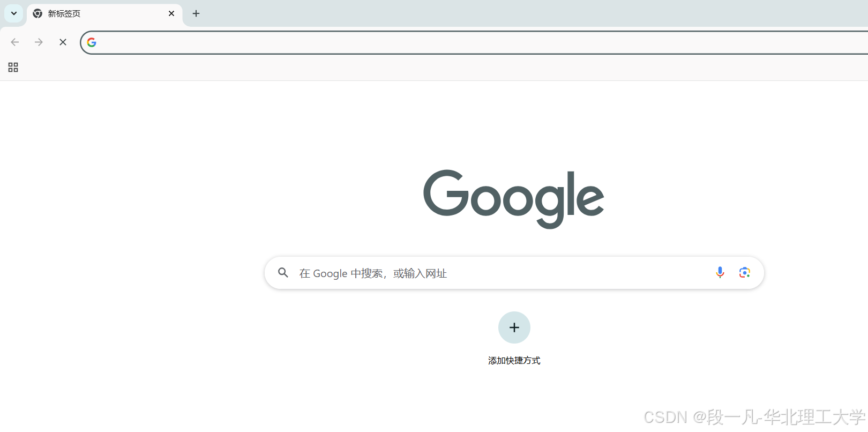This screenshot has width=868, height=432.
Task: Go back using the back arrow
Action: click(15, 42)
